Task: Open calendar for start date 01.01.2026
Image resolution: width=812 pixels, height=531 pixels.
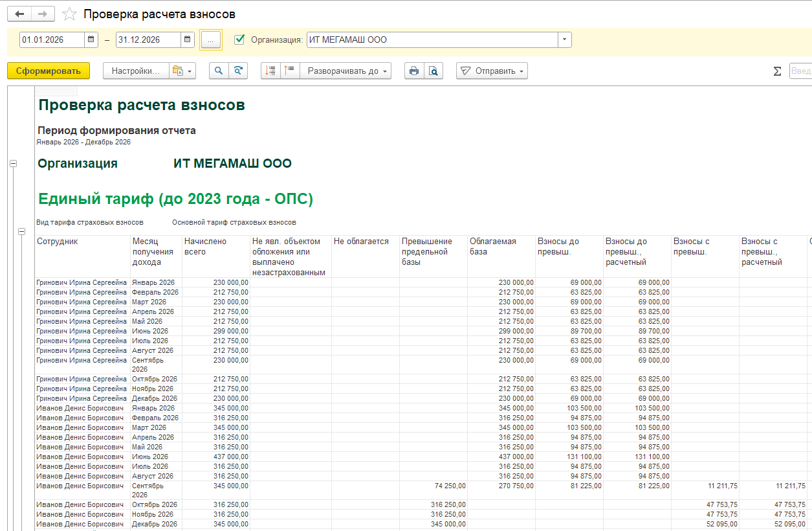Action: pyautogui.click(x=91, y=40)
